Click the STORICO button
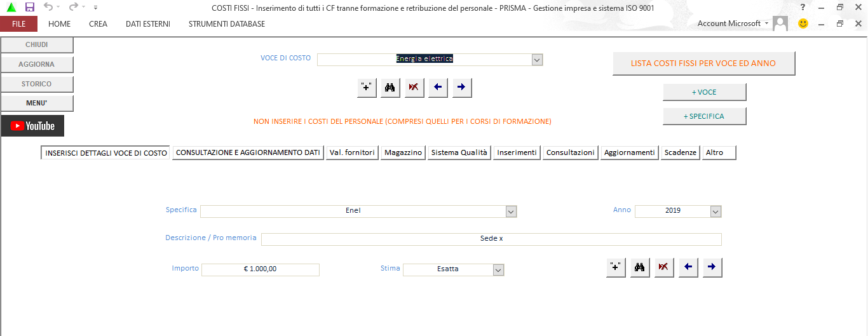The width and height of the screenshot is (868, 336). click(37, 84)
